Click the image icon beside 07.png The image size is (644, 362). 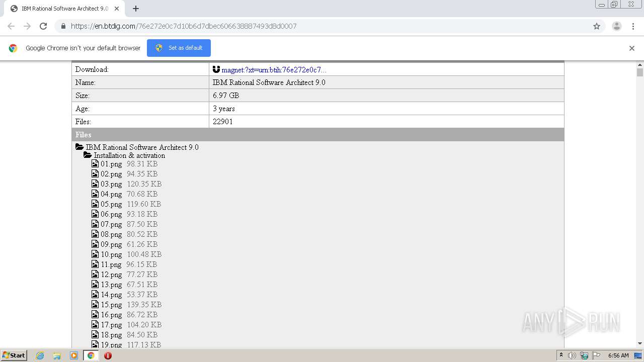point(95,224)
